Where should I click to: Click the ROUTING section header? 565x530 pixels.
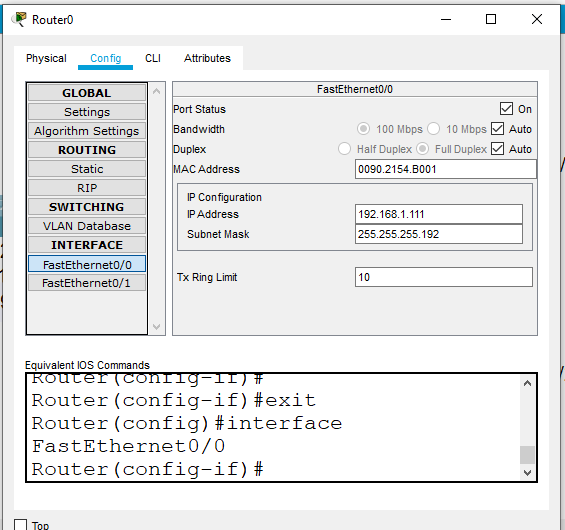(x=87, y=150)
